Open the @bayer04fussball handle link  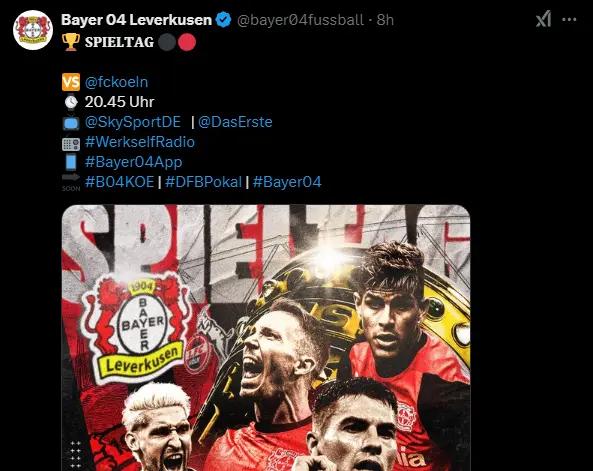pyautogui.click(x=300, y=20)
